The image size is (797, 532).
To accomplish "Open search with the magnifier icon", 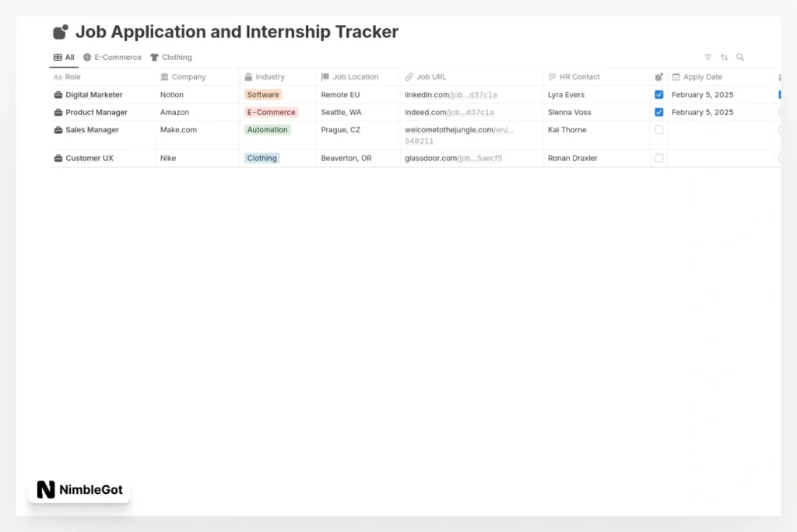I will click(x=740, y=58).
